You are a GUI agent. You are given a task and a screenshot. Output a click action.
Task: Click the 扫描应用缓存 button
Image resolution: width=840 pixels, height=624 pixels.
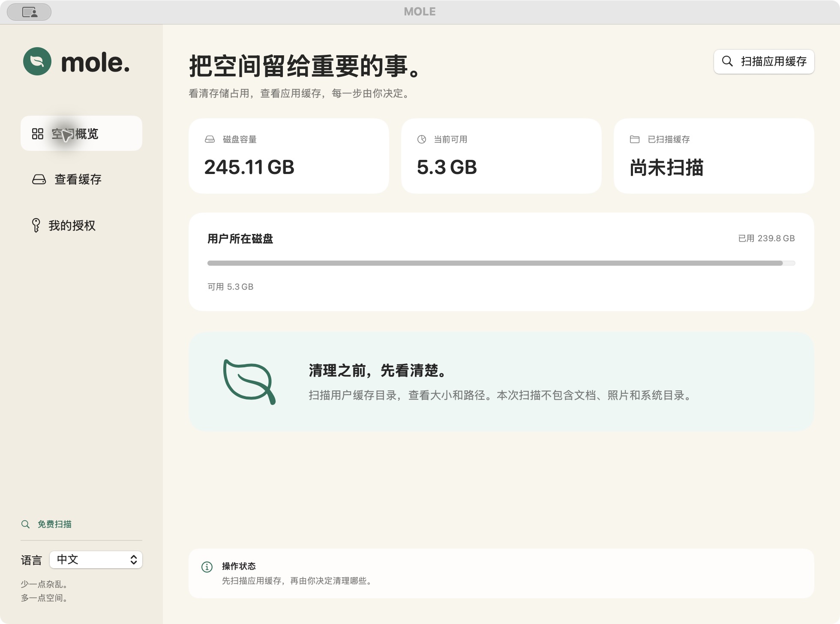click(x=764, y=62)
